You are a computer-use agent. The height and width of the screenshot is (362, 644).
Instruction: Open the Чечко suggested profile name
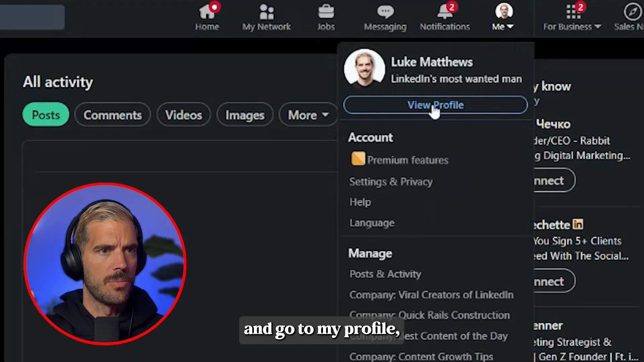pos(553,124)
